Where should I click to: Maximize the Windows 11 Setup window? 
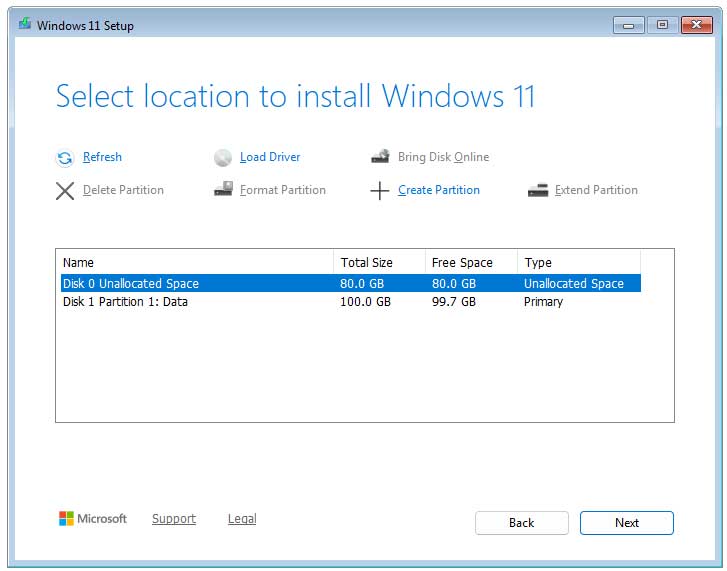pyautogui.click(x=662, y=25)
